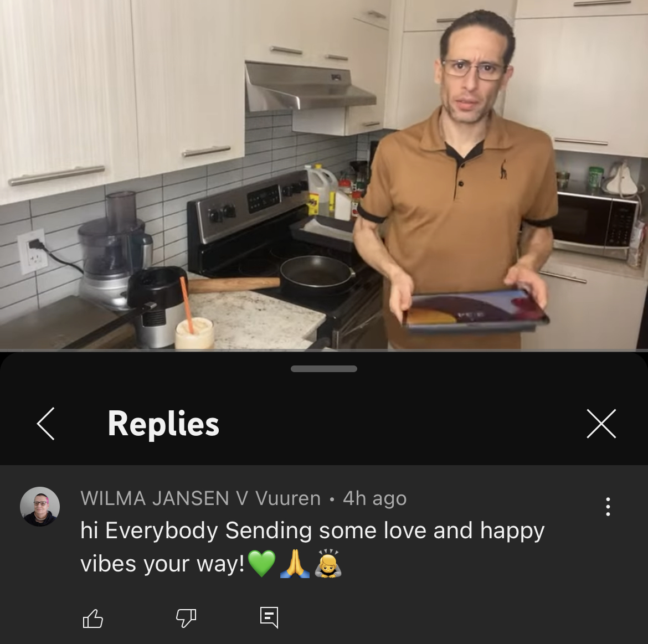Tap the smoothie glass in the video

tap(194, 333)
